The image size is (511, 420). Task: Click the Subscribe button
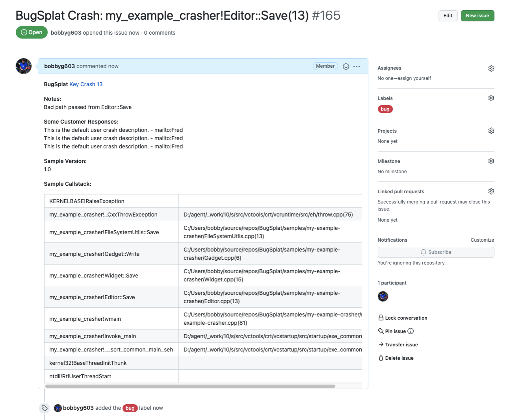[x=436, y=252]
